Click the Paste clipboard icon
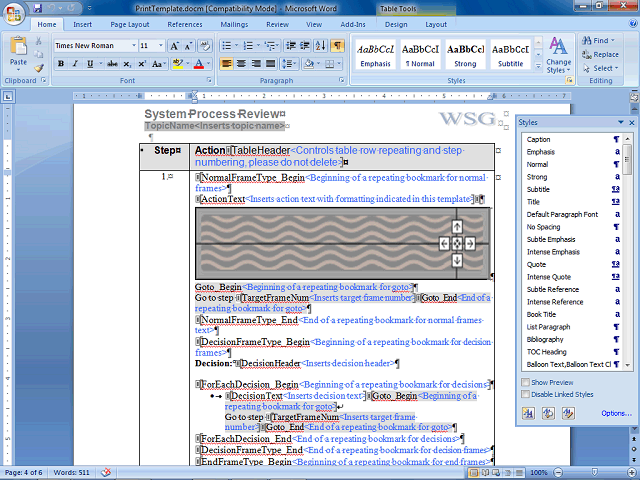Viewport: 640px width, 480px height. click(18, 46)
